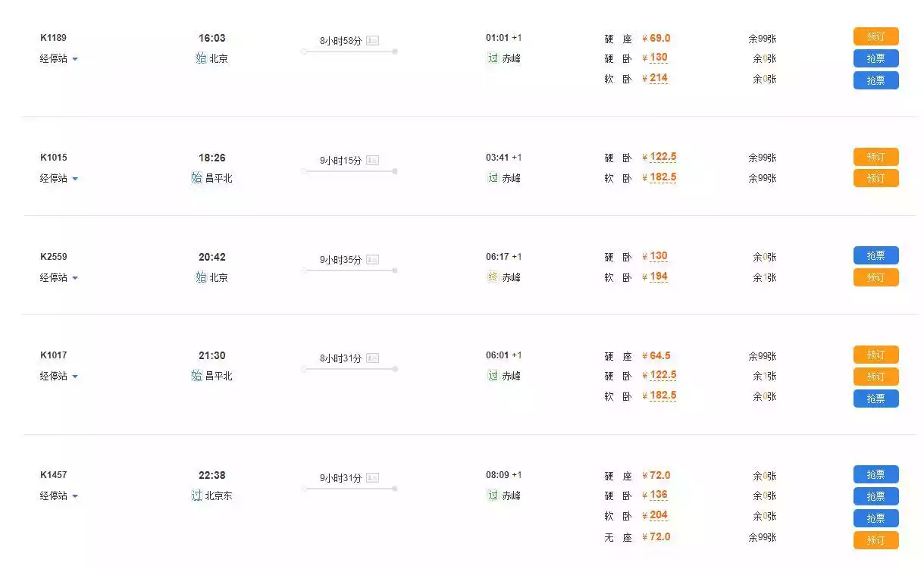Show 经停站 stops for train K1457
The image size is (924, 569).
click(59, 496)
